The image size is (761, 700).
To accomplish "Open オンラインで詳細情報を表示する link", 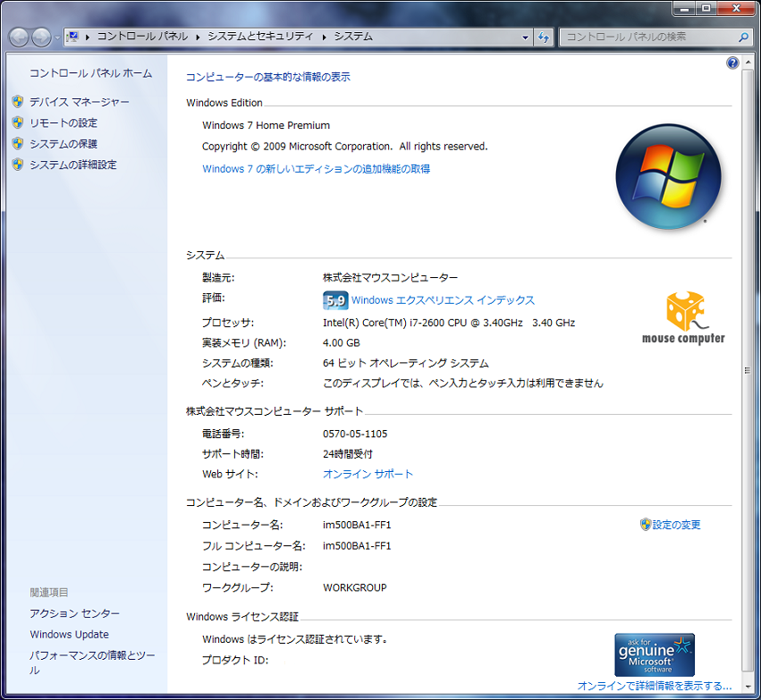I will (655, 686).
